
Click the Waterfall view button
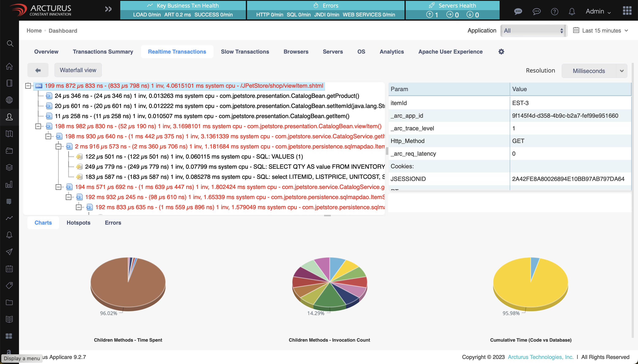coord(78,70)
